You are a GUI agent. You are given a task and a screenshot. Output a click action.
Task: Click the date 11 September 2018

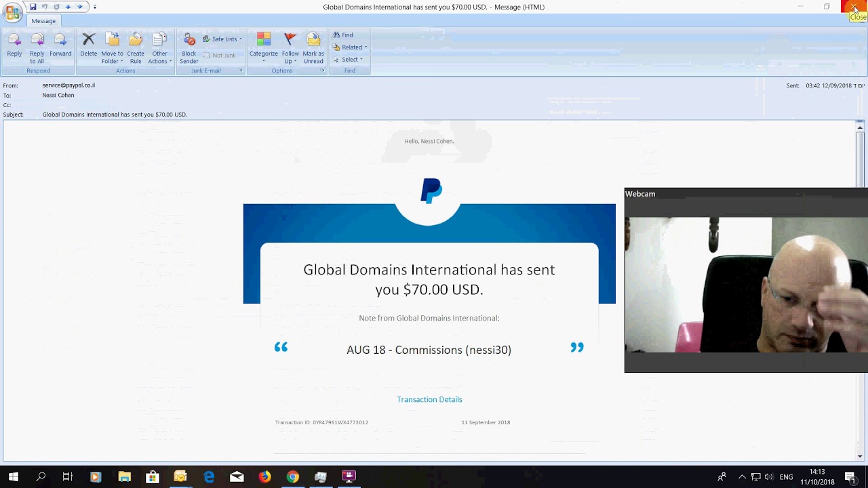click(486, 422)
